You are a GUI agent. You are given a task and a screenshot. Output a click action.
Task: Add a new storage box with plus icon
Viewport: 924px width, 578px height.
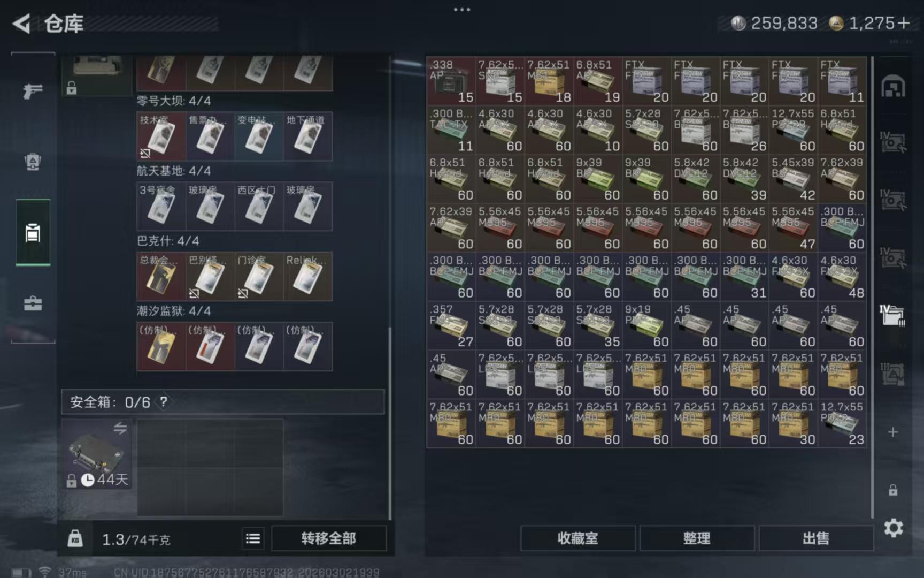click(x=893, y=432)
